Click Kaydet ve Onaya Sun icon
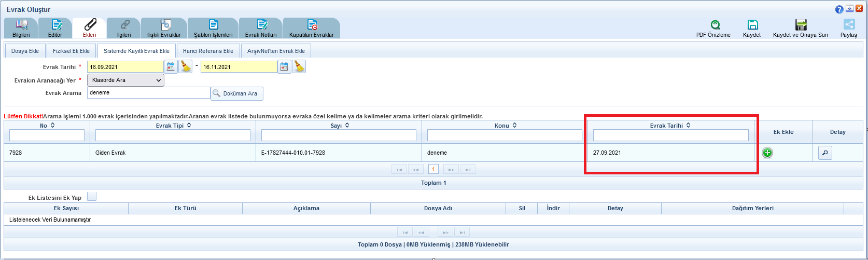The height and width of the screenshot is (260, 868). coord(801,25)
